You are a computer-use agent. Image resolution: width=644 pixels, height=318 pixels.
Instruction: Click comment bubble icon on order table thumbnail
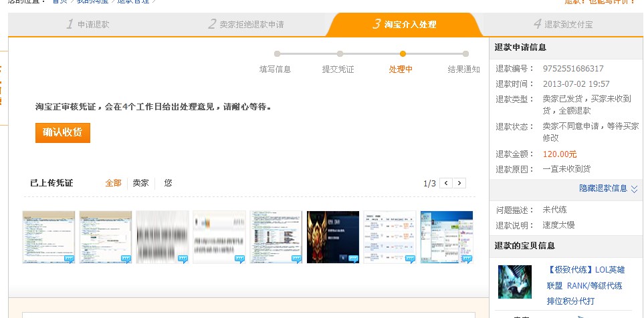(x=411, y=259)
